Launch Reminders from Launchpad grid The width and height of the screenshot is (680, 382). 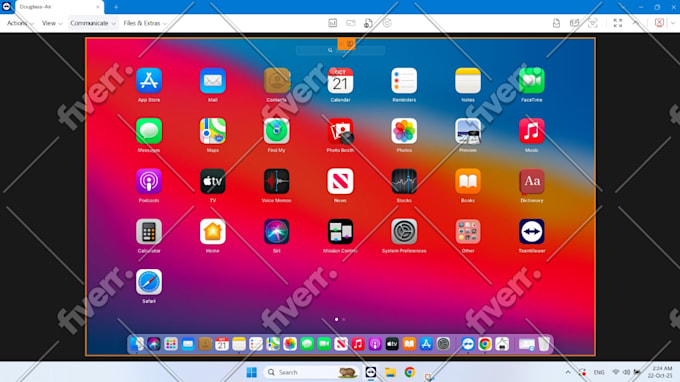[404, 81]
